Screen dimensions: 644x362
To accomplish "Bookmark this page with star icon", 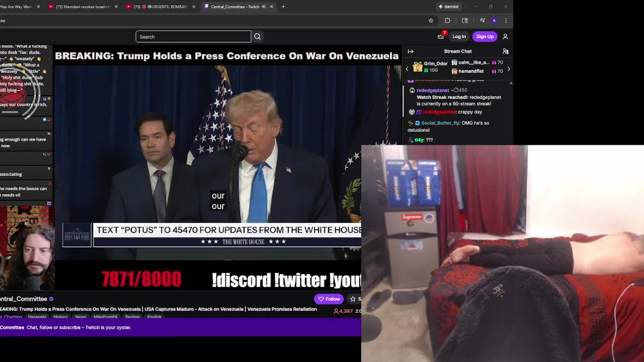I will coord(431,21).
